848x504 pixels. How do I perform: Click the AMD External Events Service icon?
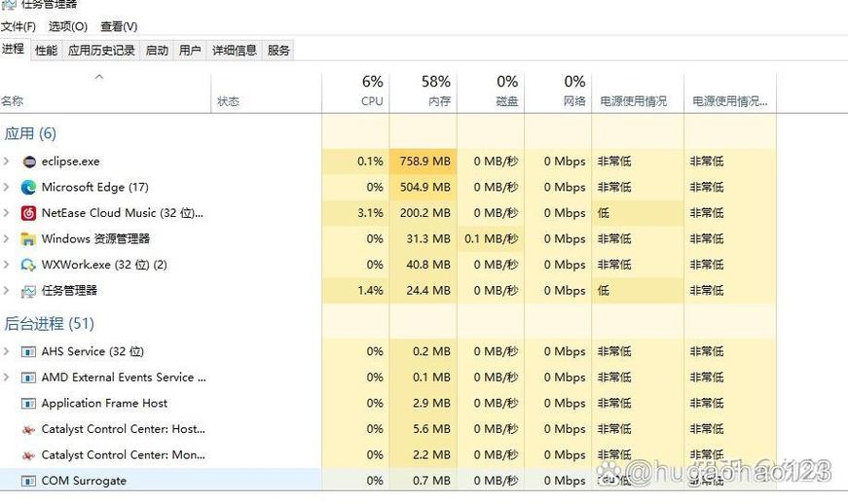28,378
